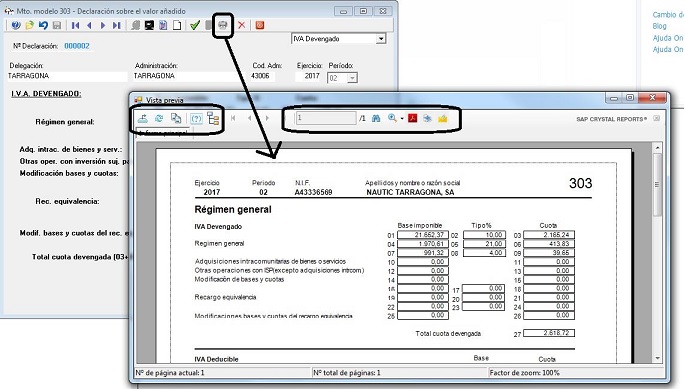Click the Ejercicio field 2017
The height and width of the screenshot is (390, 685).
309,76
